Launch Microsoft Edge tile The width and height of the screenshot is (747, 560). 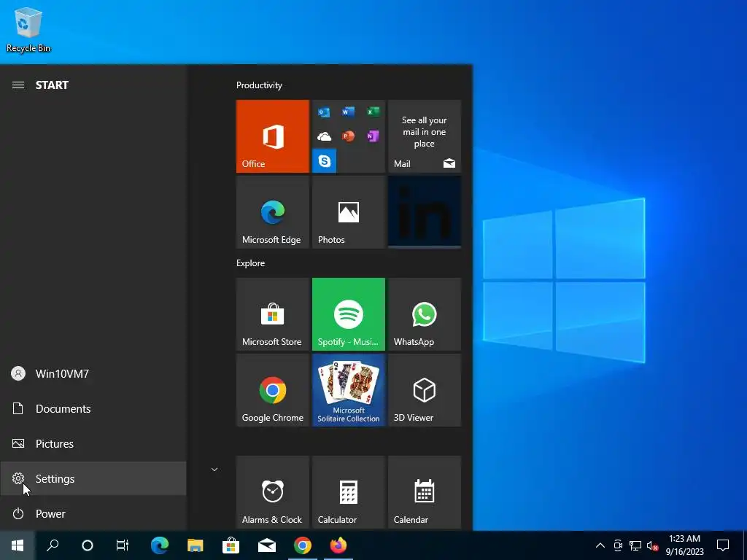[x=273, y=212]
